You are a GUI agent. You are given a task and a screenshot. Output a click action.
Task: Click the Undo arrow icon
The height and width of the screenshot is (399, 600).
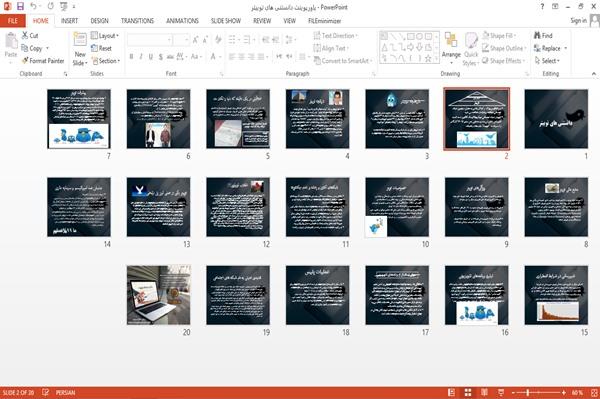coord(34,6)
